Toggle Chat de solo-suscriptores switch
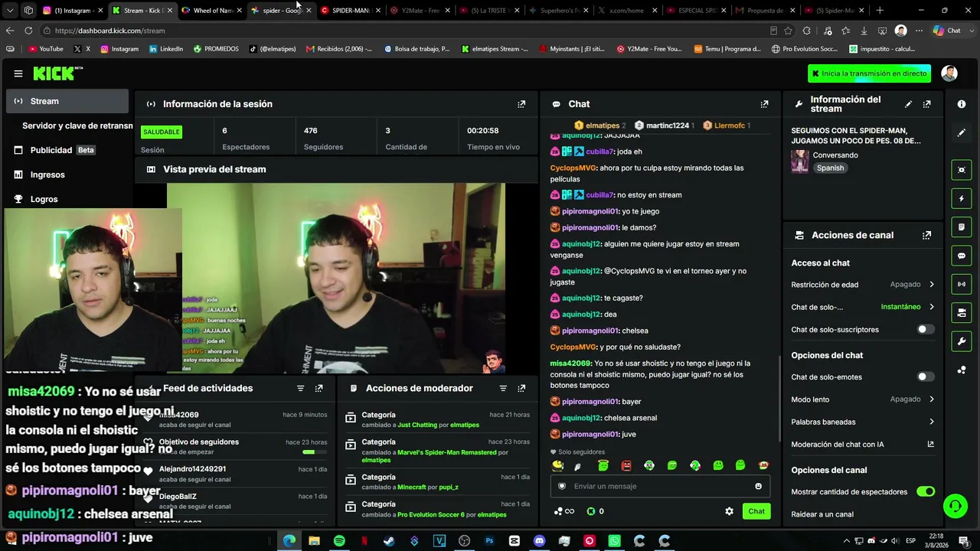This screenshot has height=551, width=980. coord(926,329)
